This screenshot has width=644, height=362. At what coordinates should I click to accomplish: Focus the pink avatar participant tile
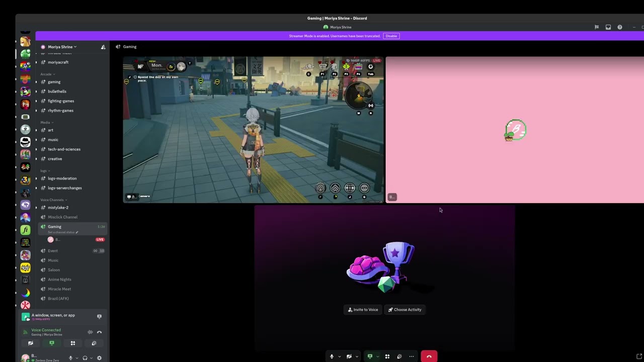point(515,130)
